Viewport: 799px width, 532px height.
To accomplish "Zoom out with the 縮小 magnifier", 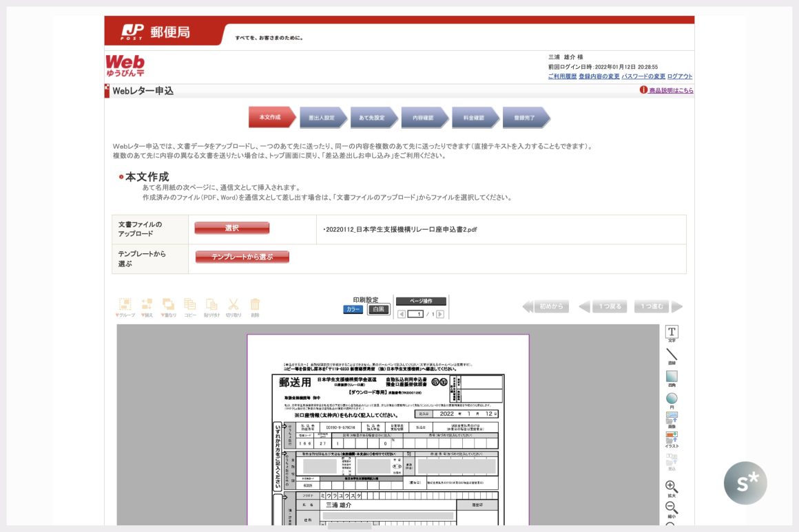I will coord(671,509).
